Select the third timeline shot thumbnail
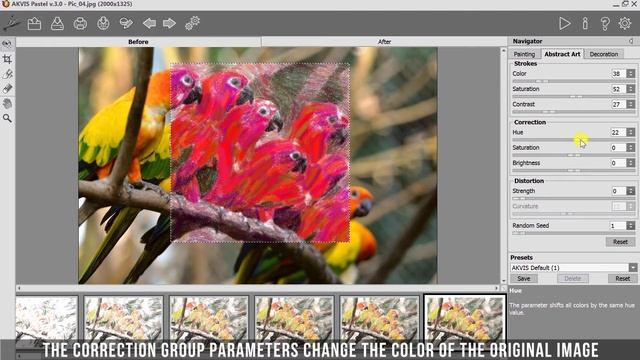Screen dimensions: 640x360 (209, 318)
